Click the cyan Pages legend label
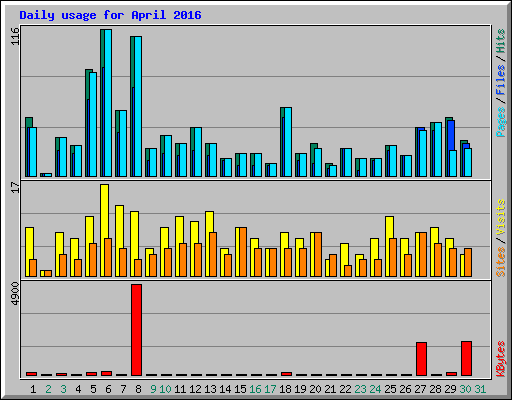Image resolution: width=512 pixels, height=400 pixels. 501,122
